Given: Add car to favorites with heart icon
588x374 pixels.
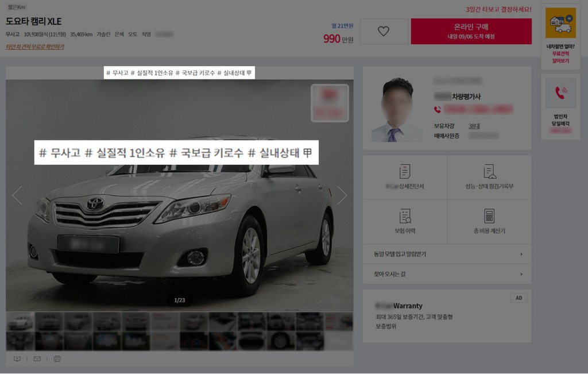Looking at the screenshot, I should point(384,31).
